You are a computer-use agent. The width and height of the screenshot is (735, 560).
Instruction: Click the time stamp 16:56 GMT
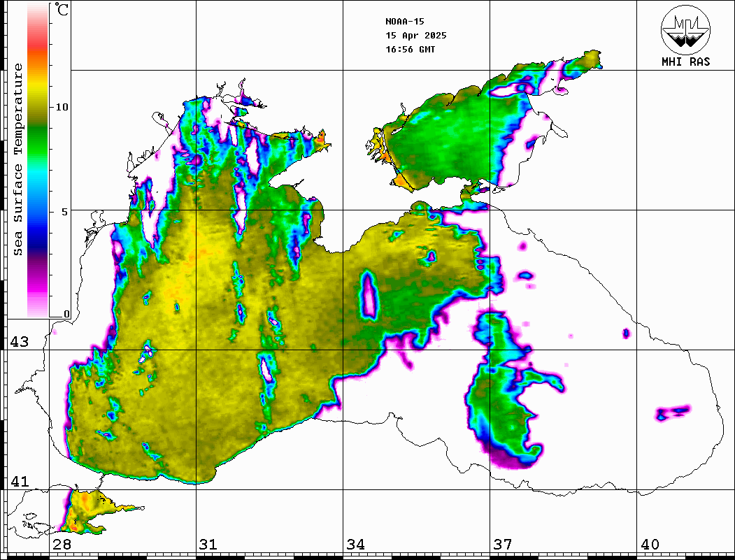pyautogui.click(x=410, y=49)
